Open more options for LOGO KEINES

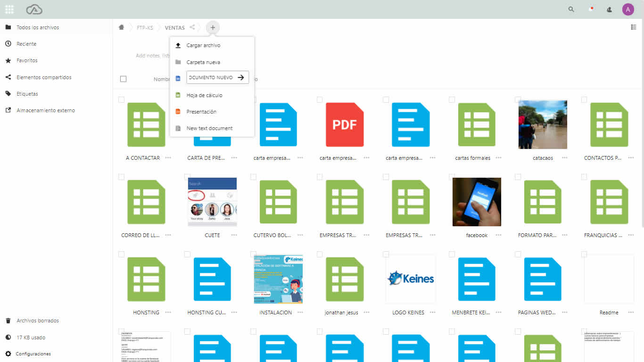(x=432, y=313)
